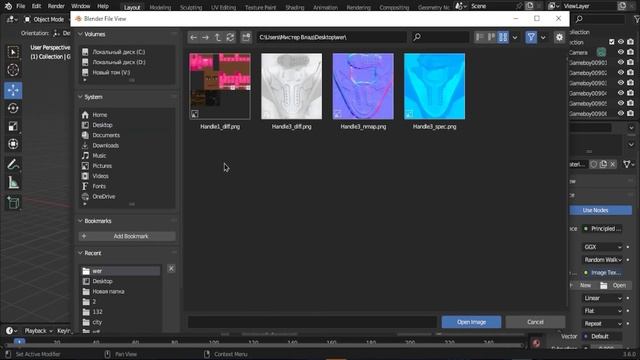Open the Window menu in Blender

(x=80, y=6)
